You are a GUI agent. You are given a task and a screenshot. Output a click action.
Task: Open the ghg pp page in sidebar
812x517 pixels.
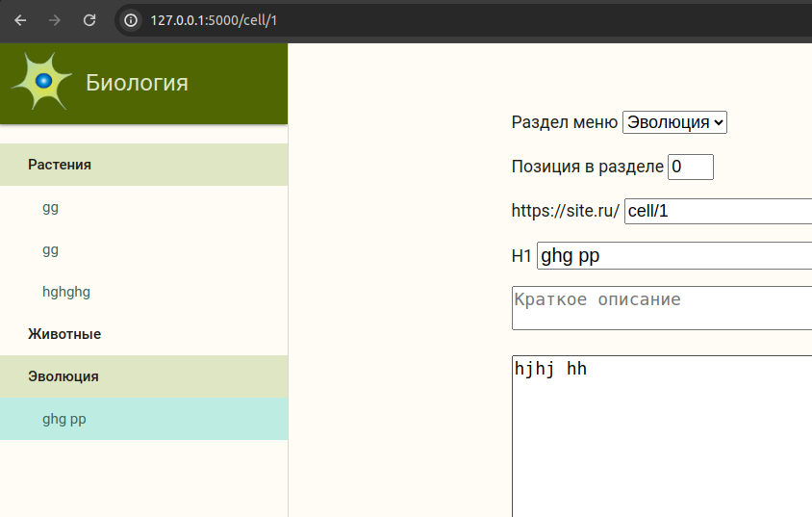click(64, 419)
